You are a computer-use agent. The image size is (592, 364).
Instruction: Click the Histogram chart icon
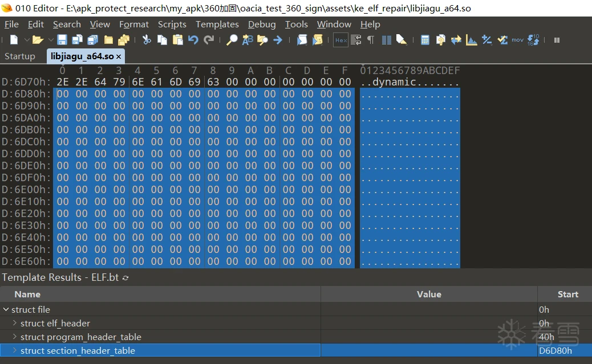(471, 40)
